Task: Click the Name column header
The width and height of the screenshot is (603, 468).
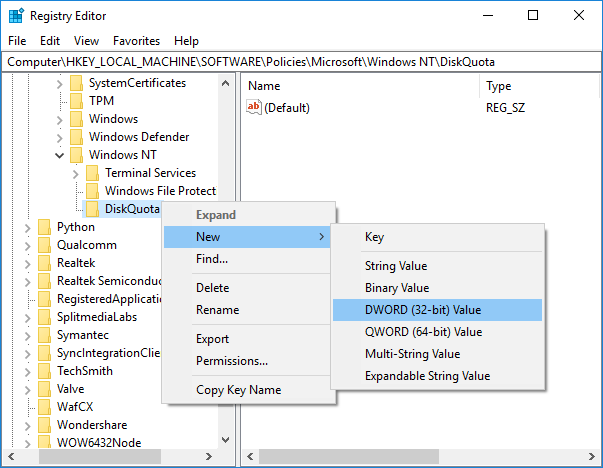Action: [264, 87]
